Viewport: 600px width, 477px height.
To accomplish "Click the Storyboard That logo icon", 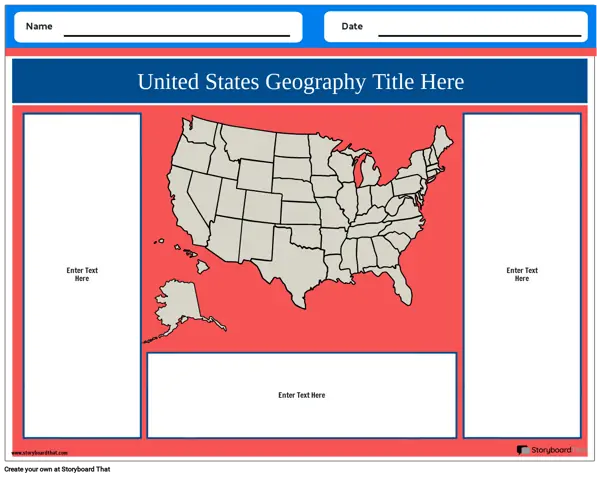I will [522, 451].
